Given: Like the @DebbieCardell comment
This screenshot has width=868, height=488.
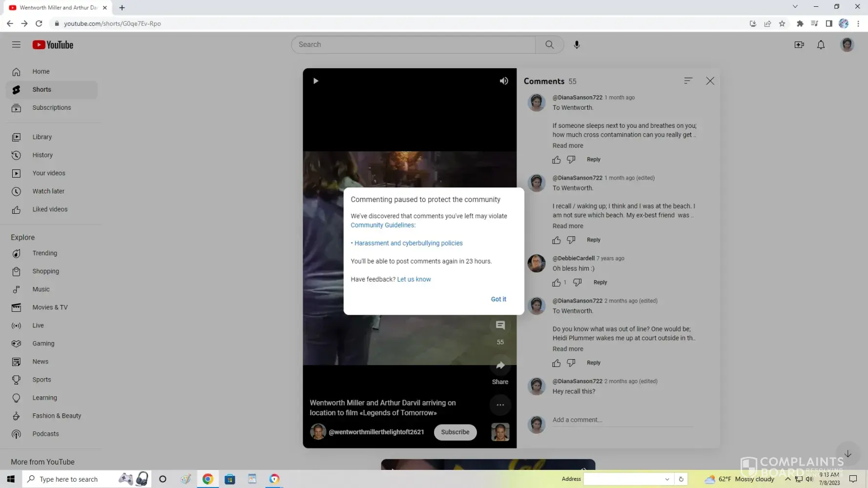Looking at the screenshot, I should tap(557, 283).
